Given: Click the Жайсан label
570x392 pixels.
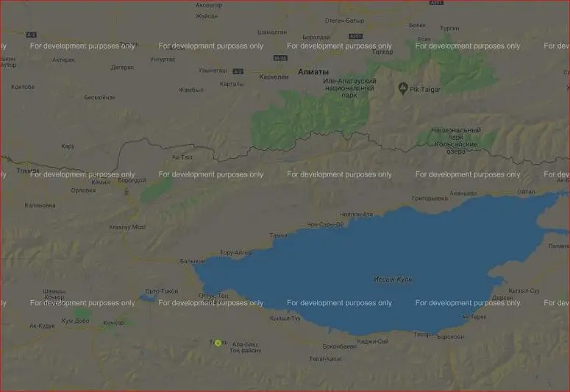Looking at the screenshot, I should (x=207, y=16).
